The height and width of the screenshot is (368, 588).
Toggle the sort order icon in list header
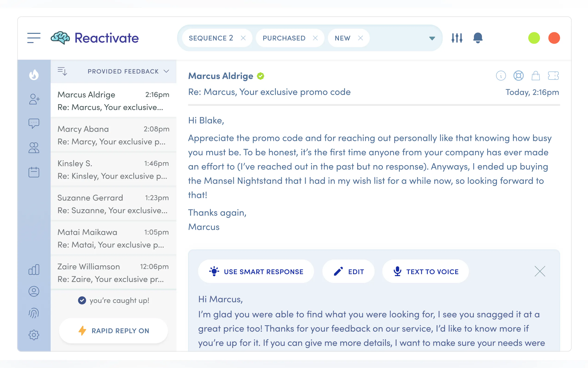[62, 71]
